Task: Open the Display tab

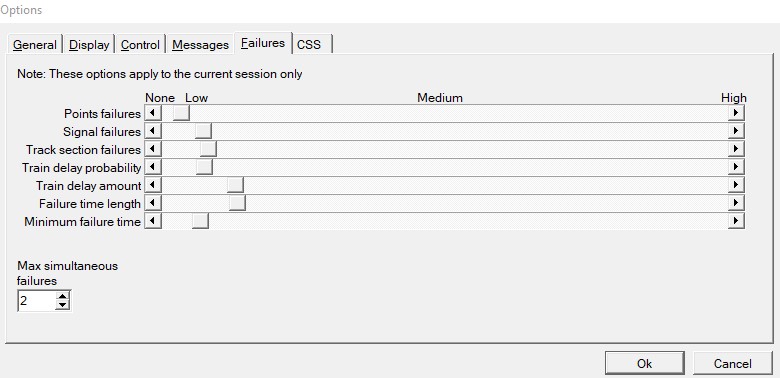Action: click(x=89, y=45)
